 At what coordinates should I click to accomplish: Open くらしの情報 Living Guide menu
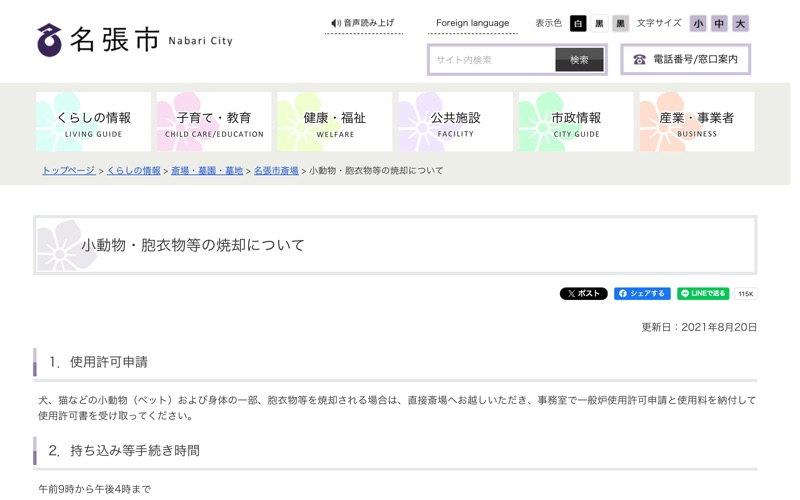[x=93, y=122]
